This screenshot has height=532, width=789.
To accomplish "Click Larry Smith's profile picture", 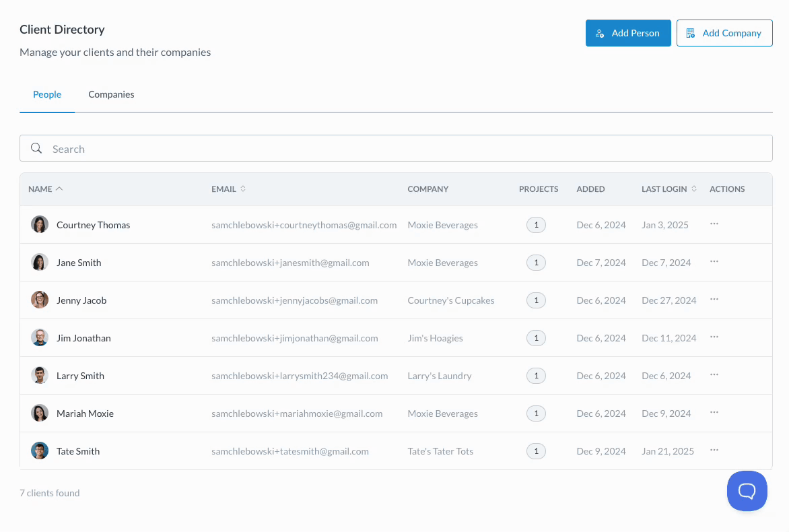I will 40,376.
